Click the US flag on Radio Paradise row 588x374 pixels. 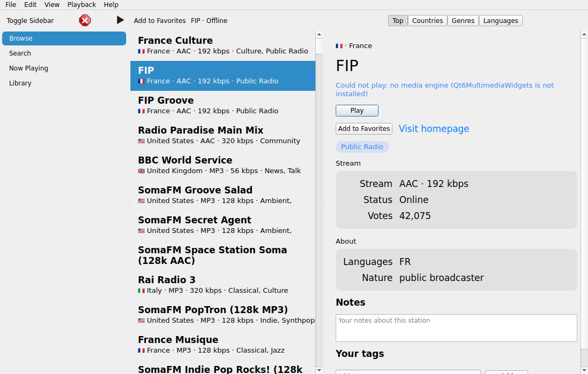141,141
